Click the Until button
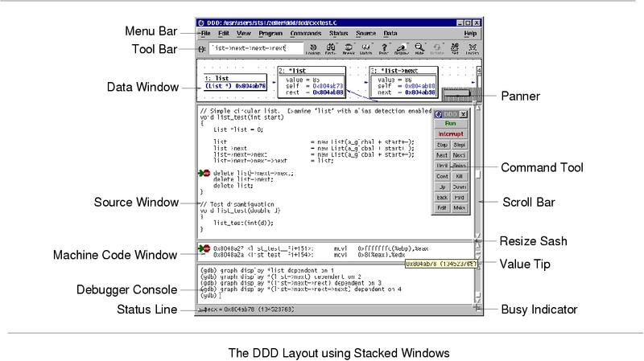The image size is (644, 361). [442, 166]
